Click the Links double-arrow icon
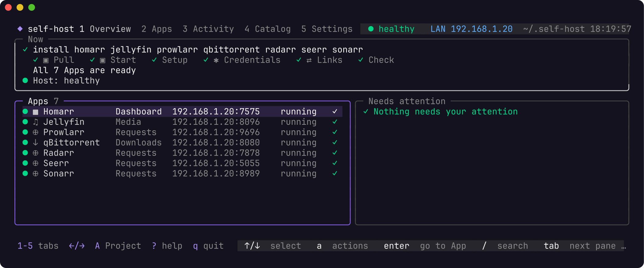Screen dimensions: 644x268 click(309, 60)
